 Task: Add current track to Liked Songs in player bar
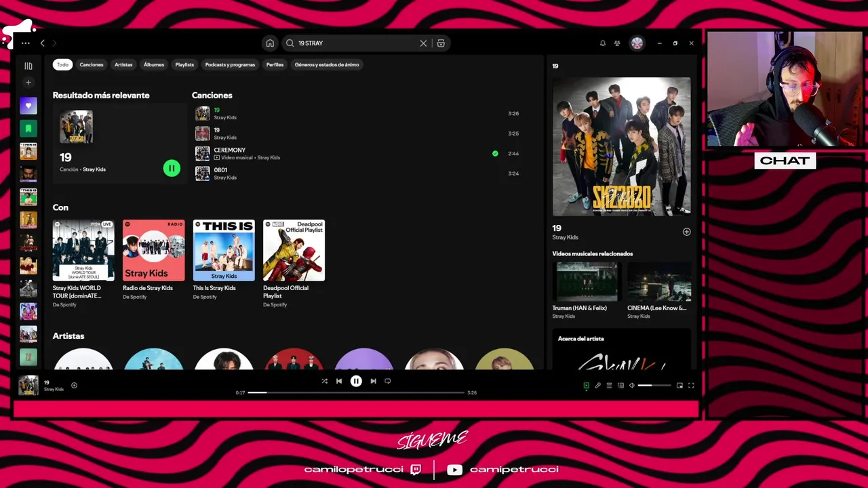[74, 386]
